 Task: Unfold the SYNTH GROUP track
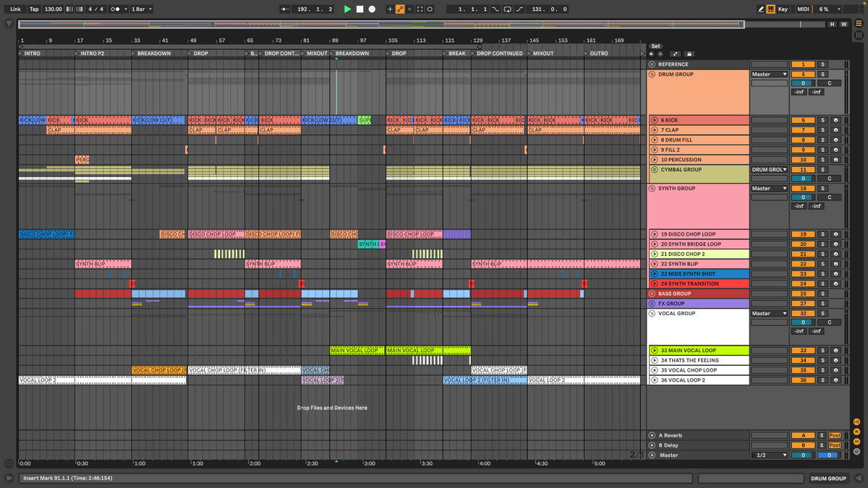(652, 189)
